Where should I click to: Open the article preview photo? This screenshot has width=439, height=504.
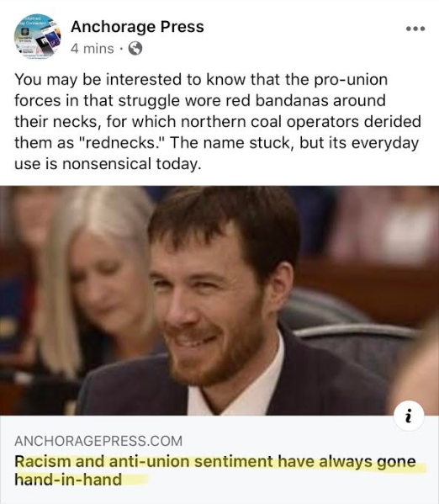[x=219, y=300]
